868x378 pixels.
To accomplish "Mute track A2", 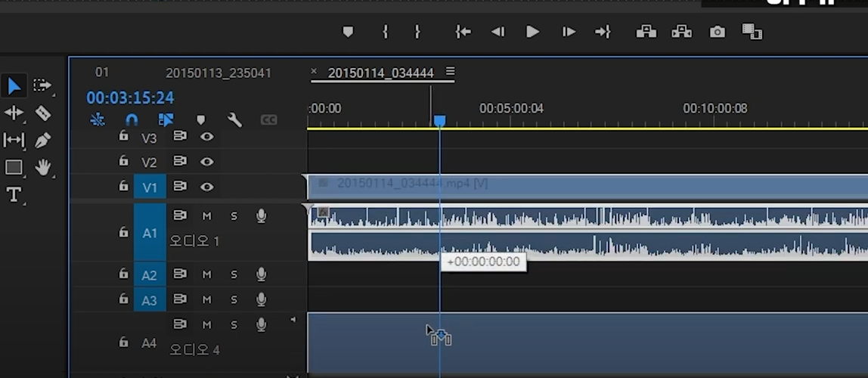I will 207,274.
